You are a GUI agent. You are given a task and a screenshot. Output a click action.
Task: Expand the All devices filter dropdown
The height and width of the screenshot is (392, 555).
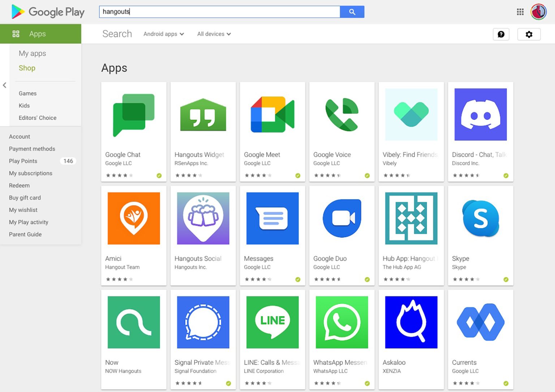pos(214,34)
